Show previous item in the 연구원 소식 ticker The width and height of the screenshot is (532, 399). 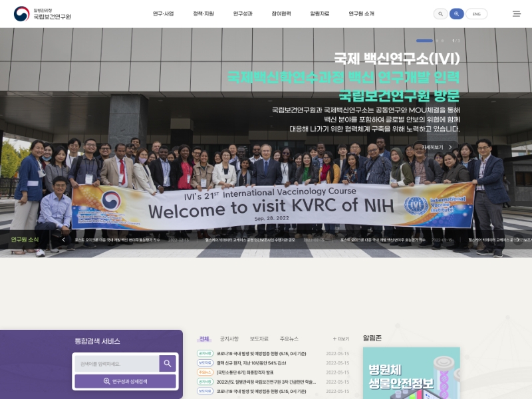[x=63, y=240]
